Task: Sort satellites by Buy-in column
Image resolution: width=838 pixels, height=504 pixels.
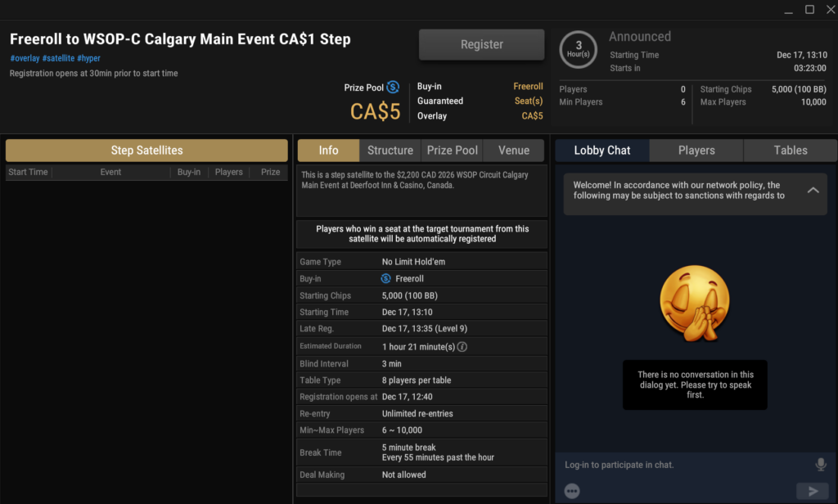Action: [188, 172]
